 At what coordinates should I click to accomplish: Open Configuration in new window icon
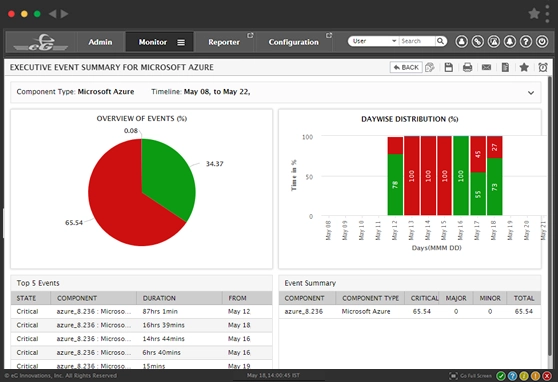click(329, 35)
